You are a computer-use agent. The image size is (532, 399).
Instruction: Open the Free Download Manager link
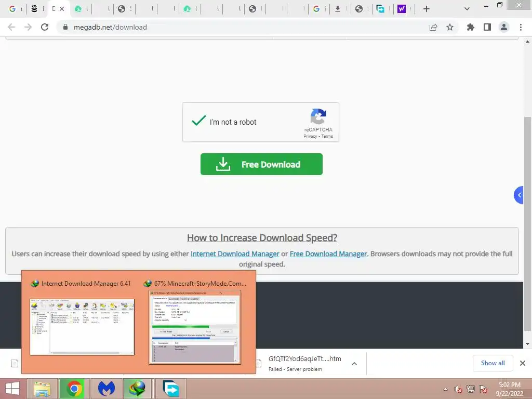click(328, 254)
